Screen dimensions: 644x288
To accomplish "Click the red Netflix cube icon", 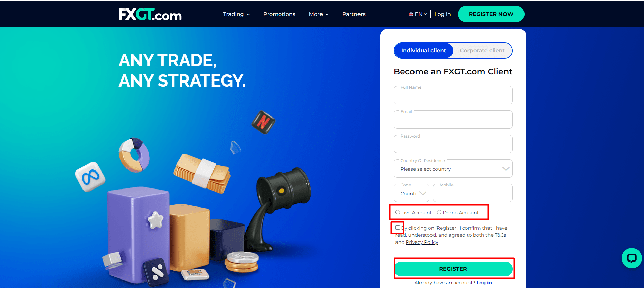I will coord(263,122).
